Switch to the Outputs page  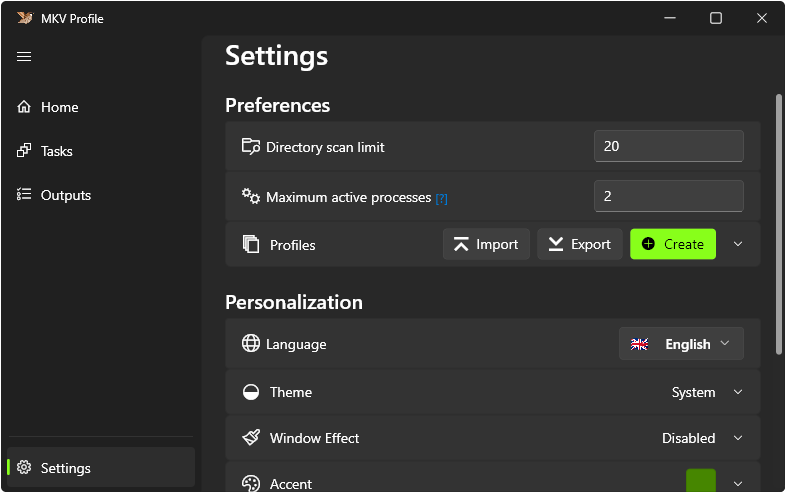[x=65, y=195]
